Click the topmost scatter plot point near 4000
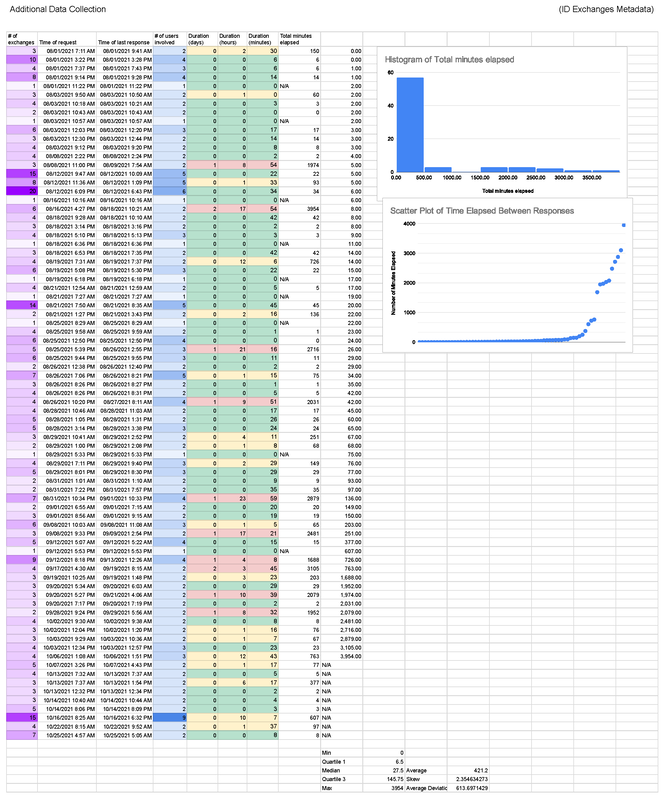Screen dimensions: 667x800 click(x=624, y=225)
